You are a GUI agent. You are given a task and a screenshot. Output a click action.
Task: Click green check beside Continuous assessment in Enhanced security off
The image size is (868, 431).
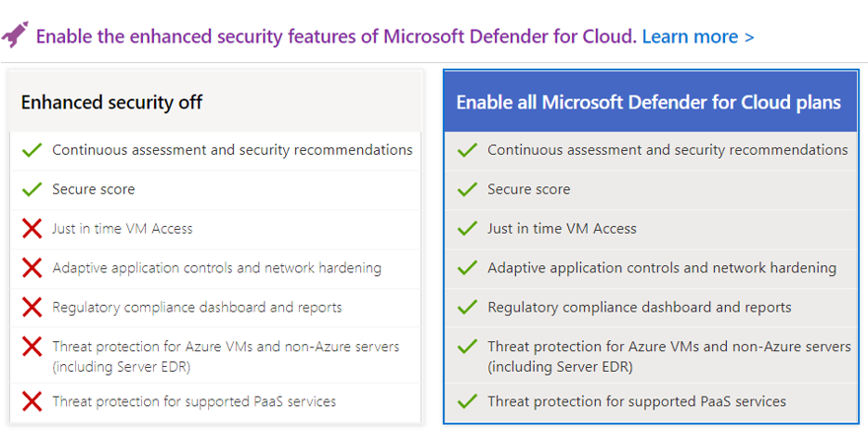click(33, 150)
